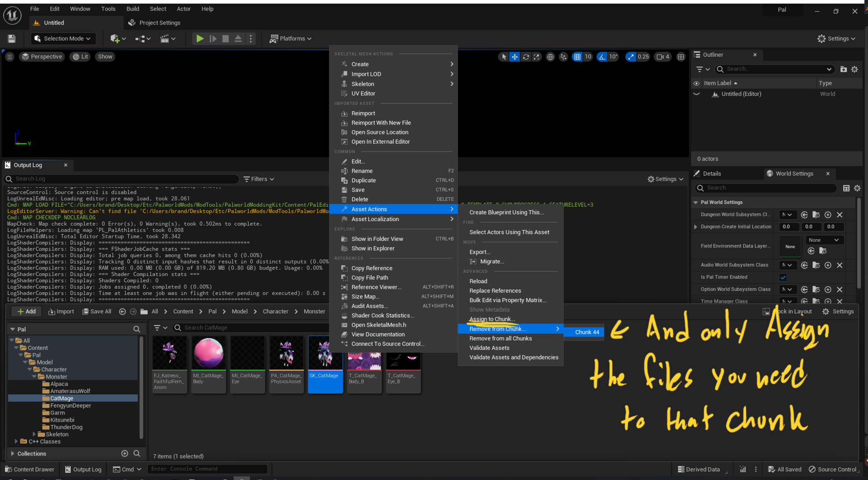Open Details property matrix table icon
868x480 pixels.
[x=846, y=188]
